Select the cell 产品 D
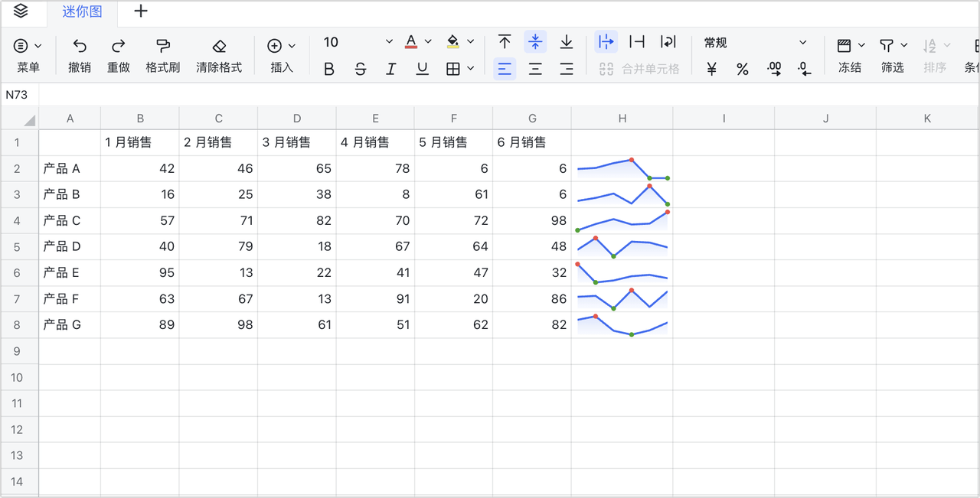 [70, 246]
